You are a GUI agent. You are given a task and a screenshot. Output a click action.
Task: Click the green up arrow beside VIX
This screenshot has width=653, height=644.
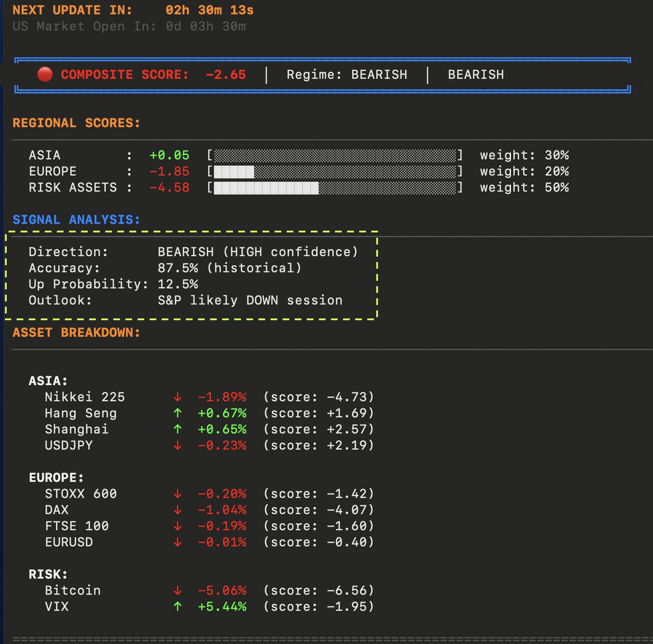[177, 606]
